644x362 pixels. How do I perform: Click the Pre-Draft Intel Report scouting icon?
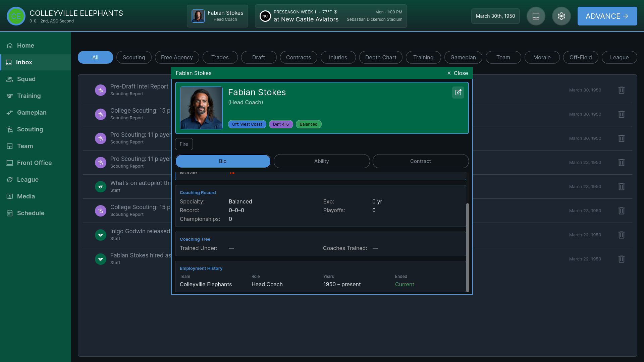coord(101,90)
